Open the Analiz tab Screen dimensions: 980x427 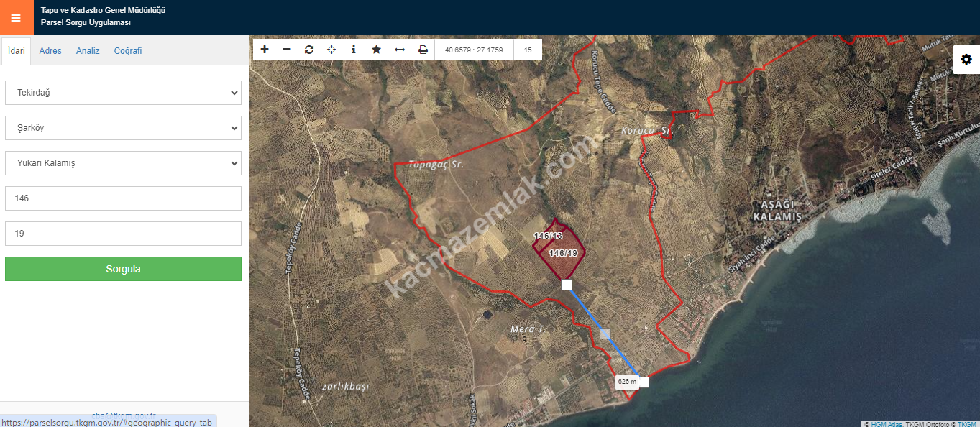tap(88, 51)
